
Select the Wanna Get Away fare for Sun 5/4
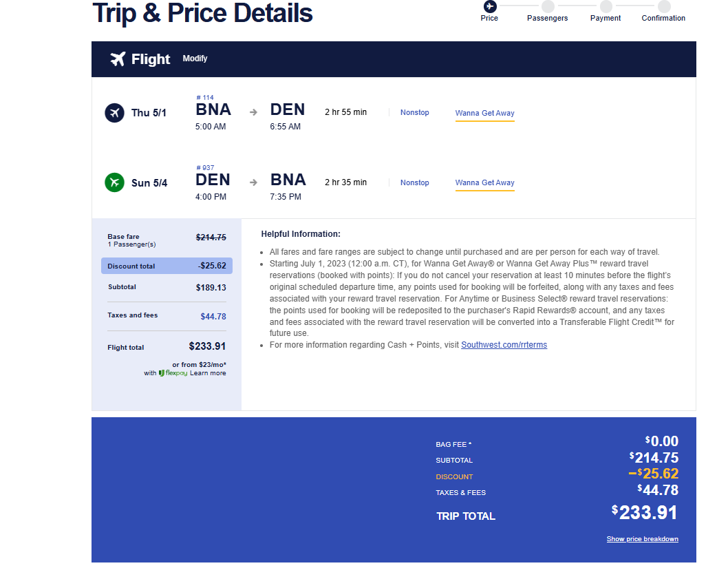[484, 182]
